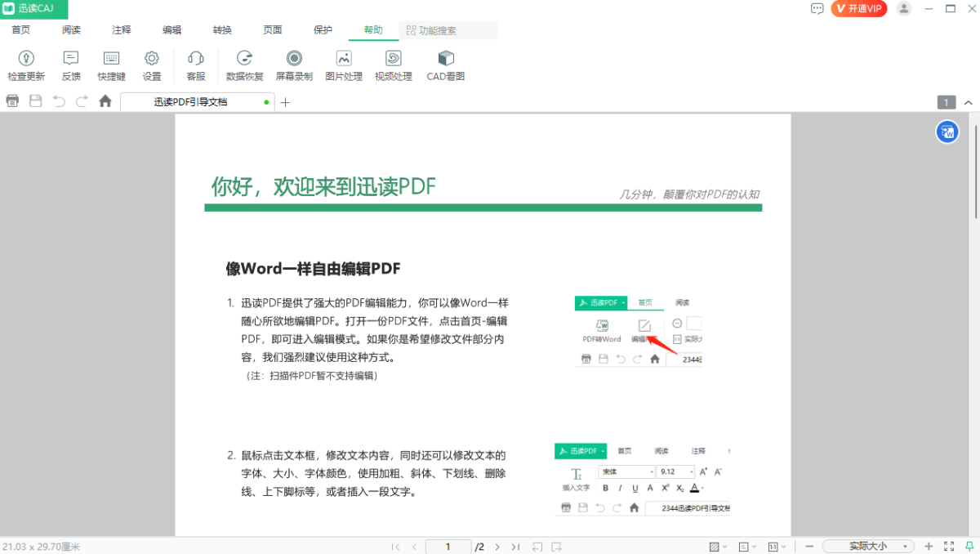The width and height of the screenshot is (980, 554).
Task: Start 数据恢复 data recovery
Action: 244,64
